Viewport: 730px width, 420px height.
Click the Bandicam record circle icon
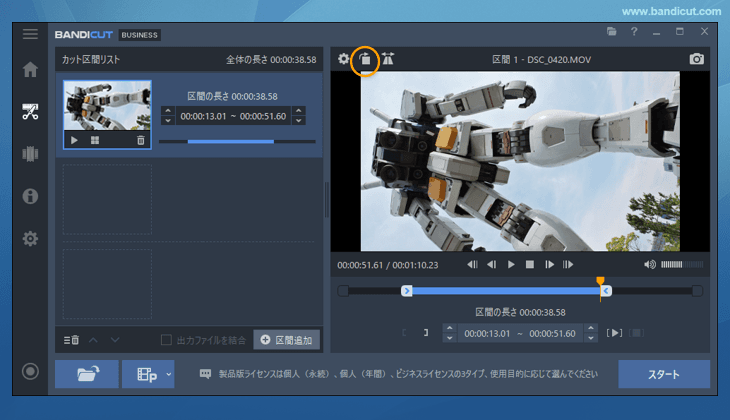coord(30,371)
